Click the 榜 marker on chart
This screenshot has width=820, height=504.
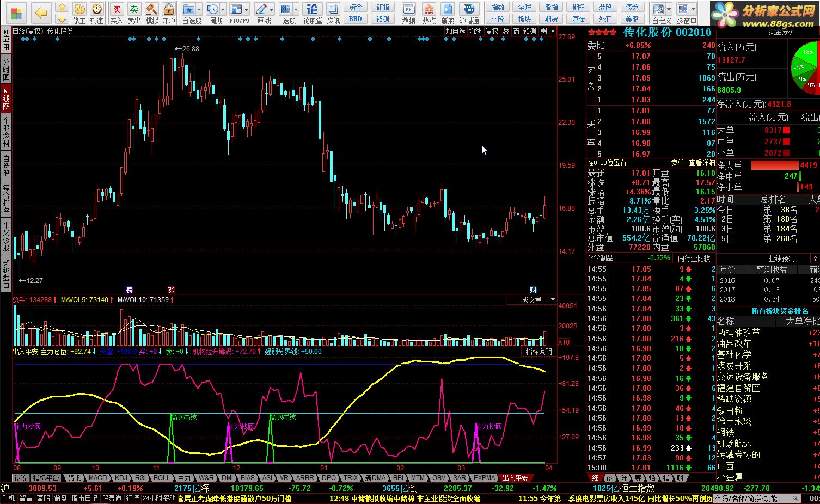(x=130, y=290)
